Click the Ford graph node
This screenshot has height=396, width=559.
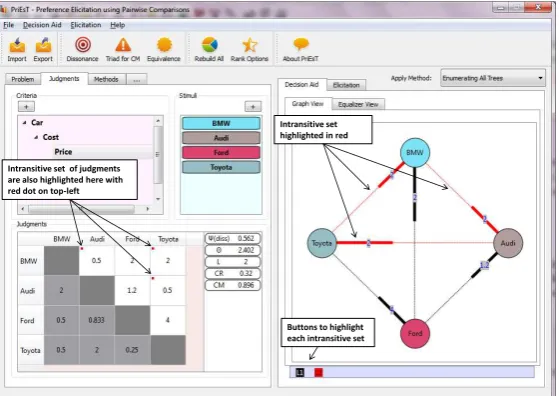tap(415, 333)
